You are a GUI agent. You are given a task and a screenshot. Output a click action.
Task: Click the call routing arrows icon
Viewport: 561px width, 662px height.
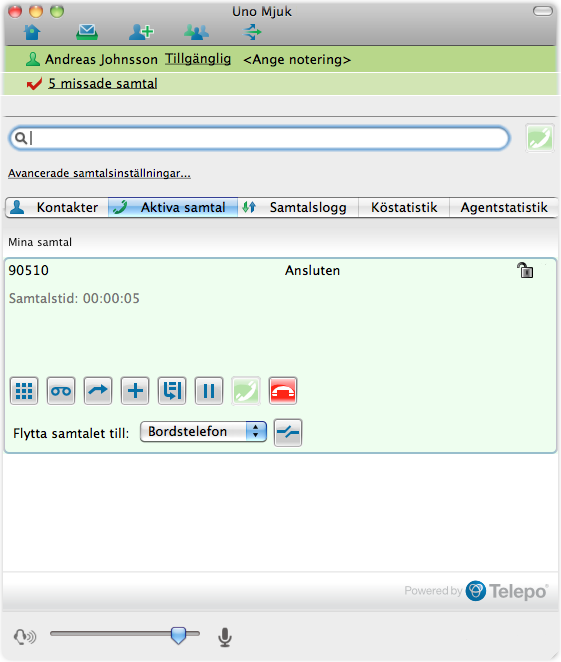[252, 32]
